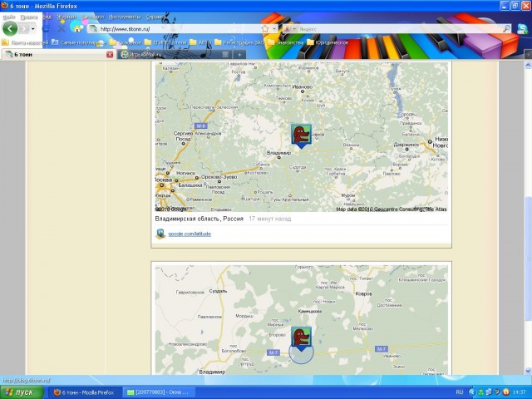Open the Файл menu

pyautogui.click(x=9, y=17)
